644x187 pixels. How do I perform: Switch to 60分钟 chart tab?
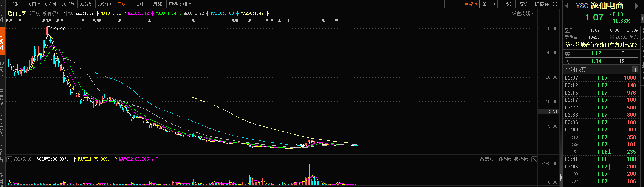point(104,4)
